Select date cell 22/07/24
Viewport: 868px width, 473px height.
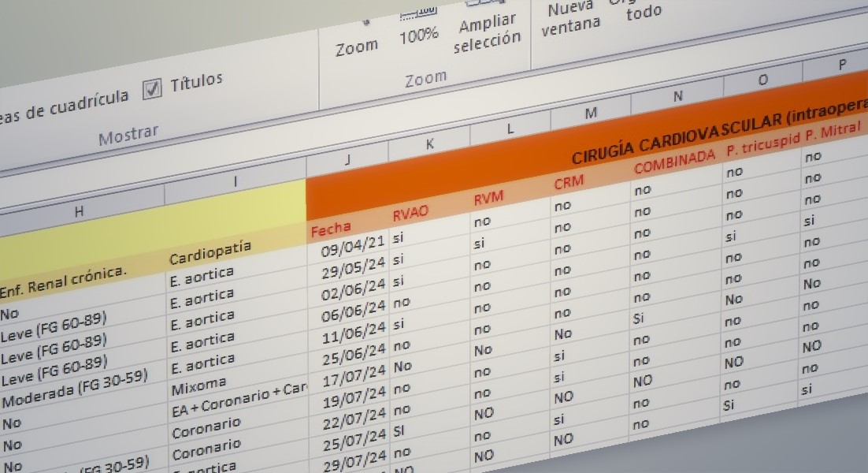[353, 418]
